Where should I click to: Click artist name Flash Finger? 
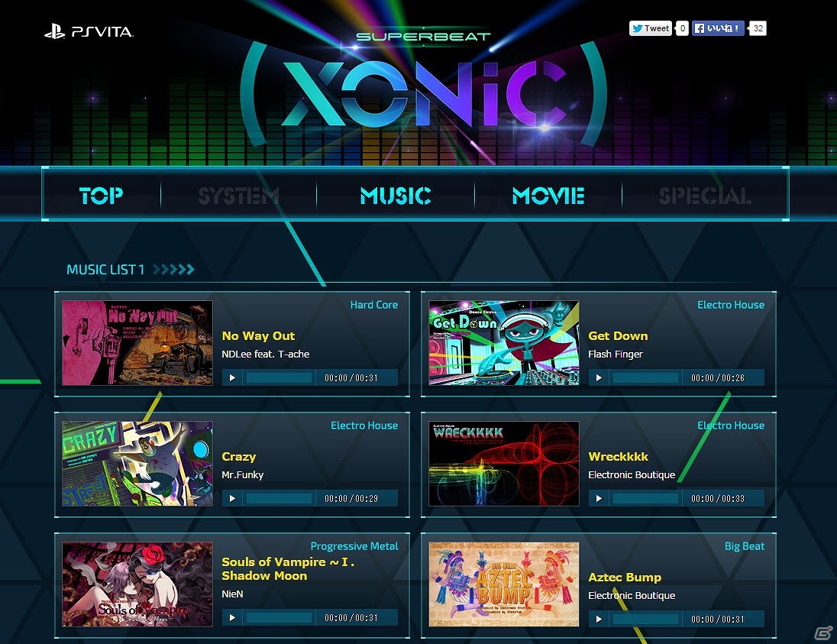tap(616, 354)
